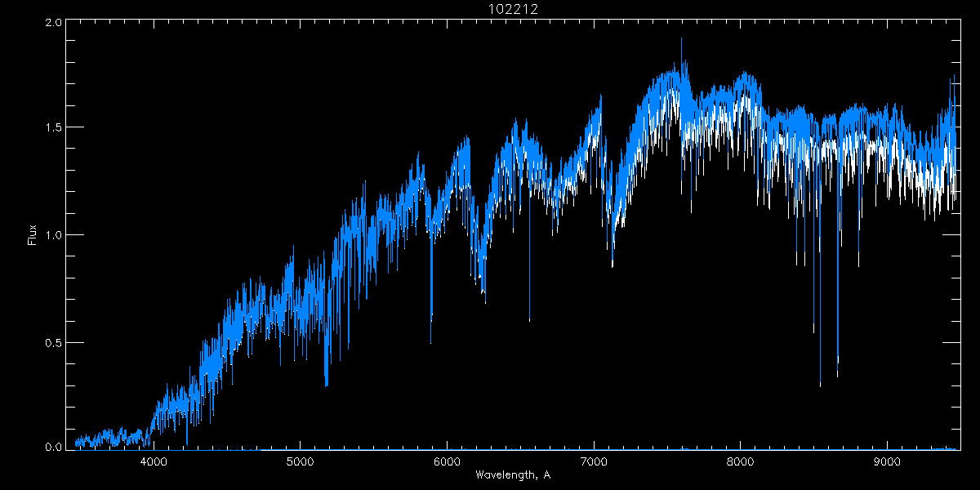Image resolution: width=980 pixels, height=490 pixels.
Task: Click the plot title 102212
Action: point(512,10)
